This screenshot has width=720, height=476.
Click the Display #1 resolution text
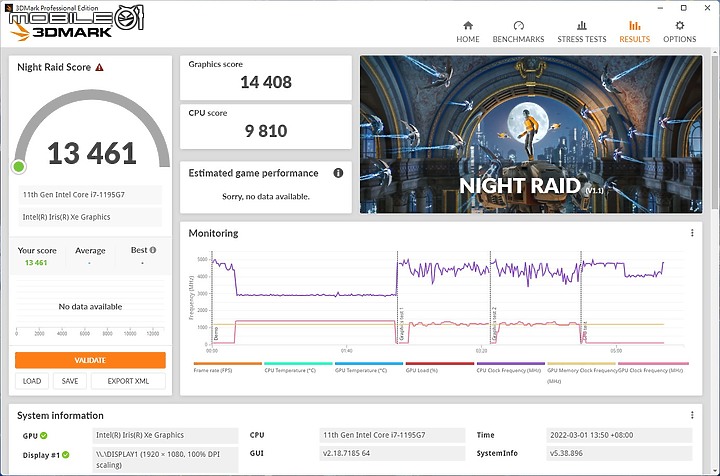point(165,459)
